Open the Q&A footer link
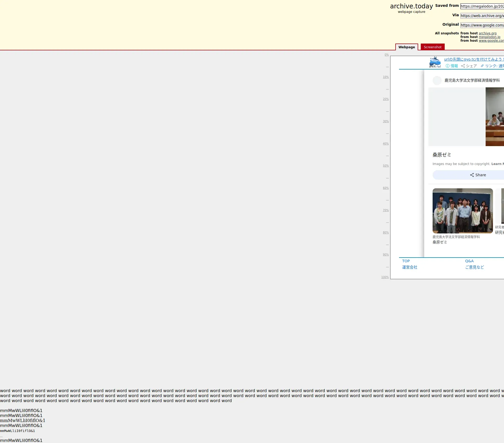This screenshot has height=443, width=504. pyautogui.click(x=469, y=261)
